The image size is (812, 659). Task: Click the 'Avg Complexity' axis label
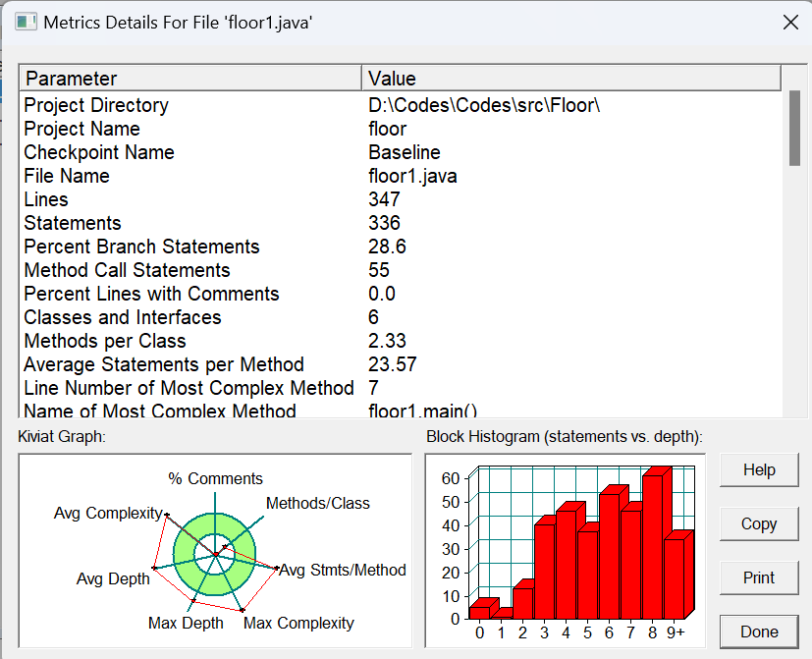point(108,513)
